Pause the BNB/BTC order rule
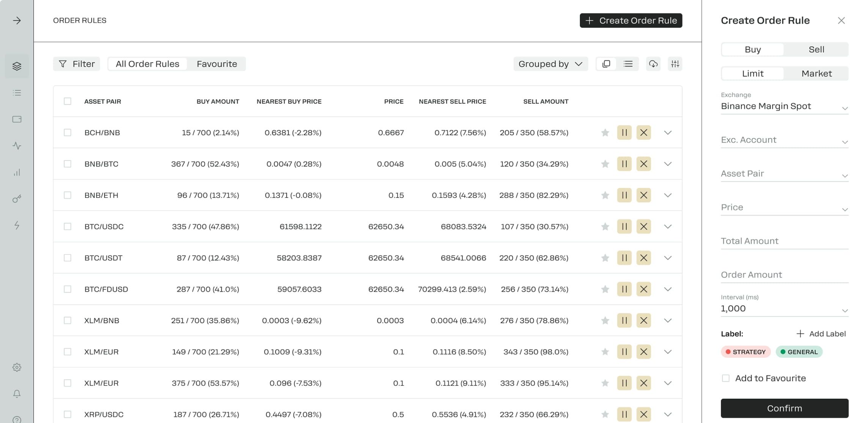This screenshot has height=423, width=868. pos(624,164)
